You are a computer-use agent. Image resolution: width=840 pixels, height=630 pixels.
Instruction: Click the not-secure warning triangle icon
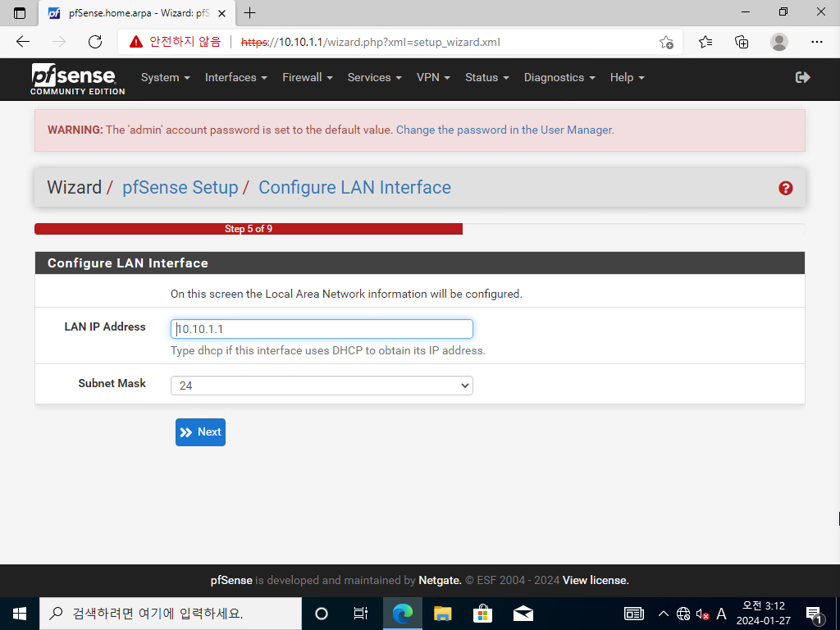[x=136, y=42]
